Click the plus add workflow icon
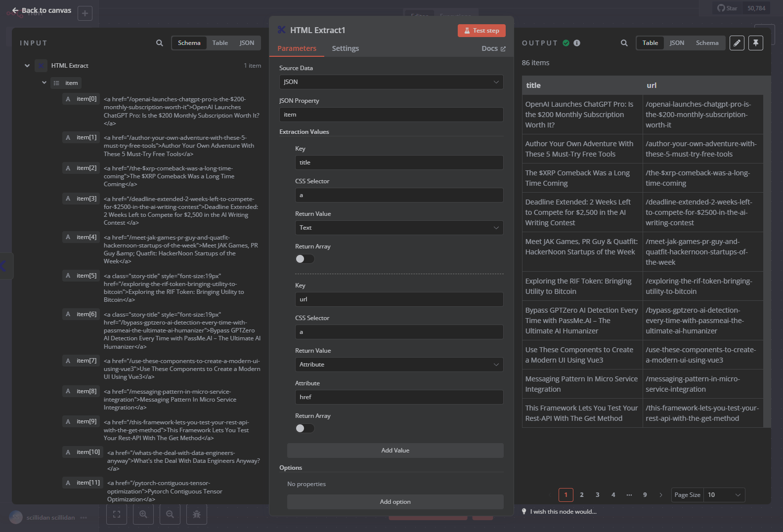This screenshot has height=532, width=783. 85,13
